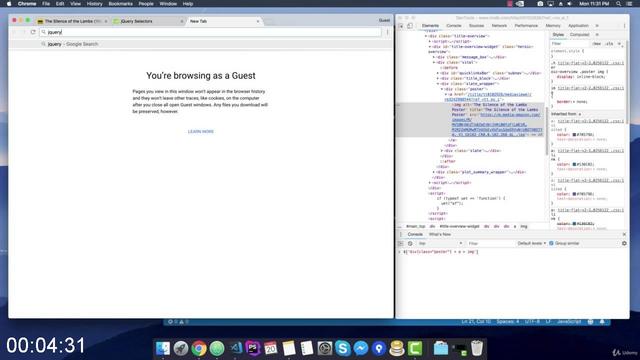This screenshot has width=640, height=360.
Task: Click the Chrome reload icon
Action: click(33, 32)
